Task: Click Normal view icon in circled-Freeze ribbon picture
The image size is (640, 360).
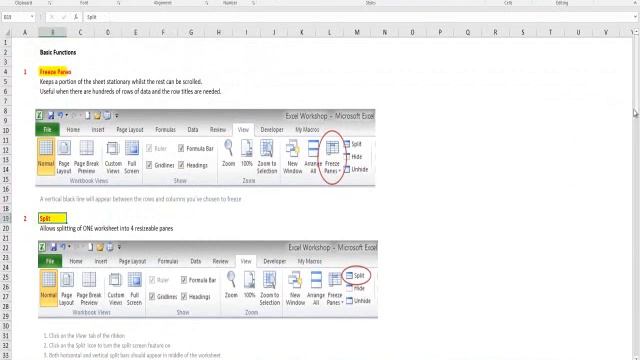Action: point(46,157)
